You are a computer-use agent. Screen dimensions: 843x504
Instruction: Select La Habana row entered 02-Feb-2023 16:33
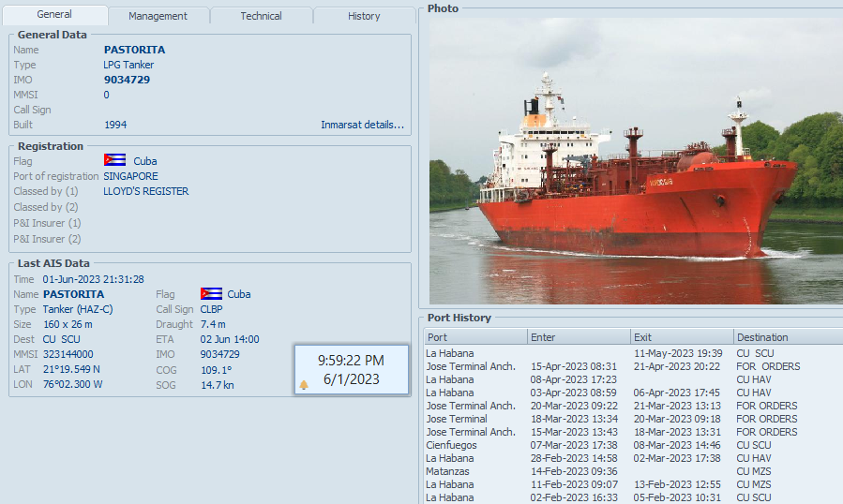pyautogui.click(x=633, y=497)
